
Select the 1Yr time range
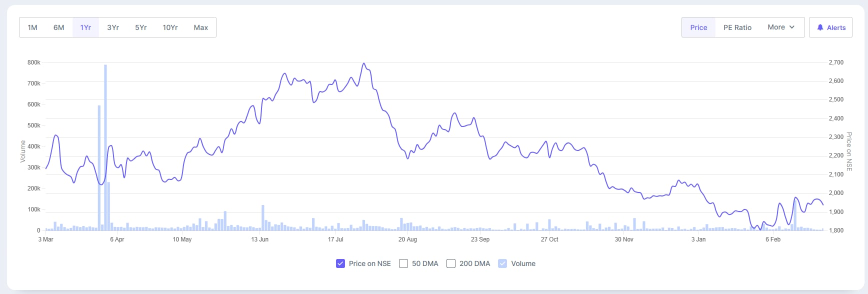[85, 27]
